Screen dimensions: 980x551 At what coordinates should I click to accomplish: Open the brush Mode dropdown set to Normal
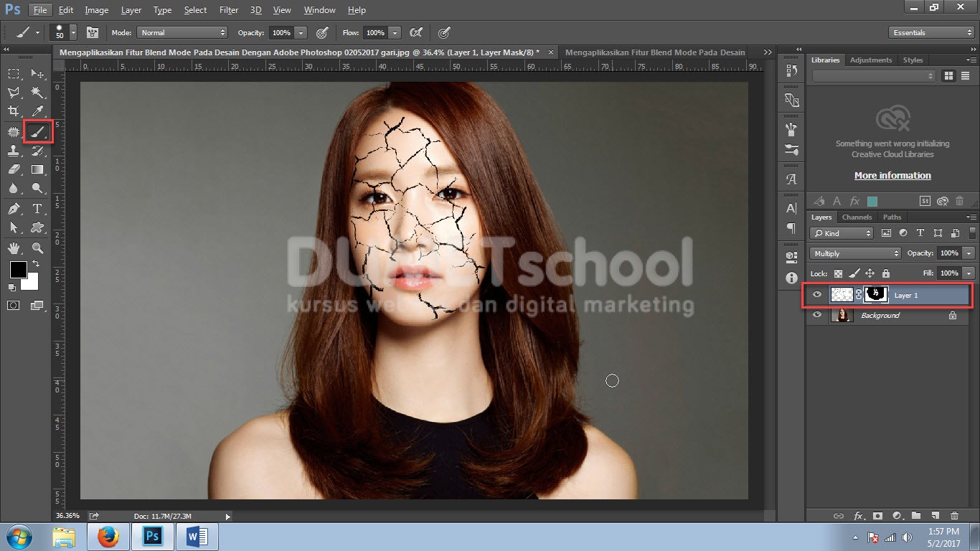tap(182, 32)
